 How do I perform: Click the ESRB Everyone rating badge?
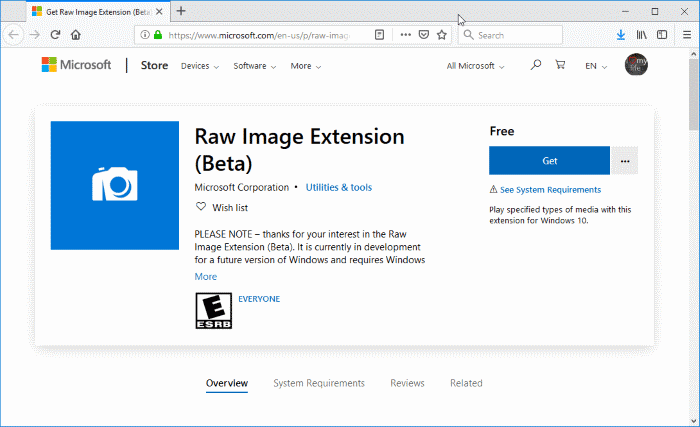[213, 311]
